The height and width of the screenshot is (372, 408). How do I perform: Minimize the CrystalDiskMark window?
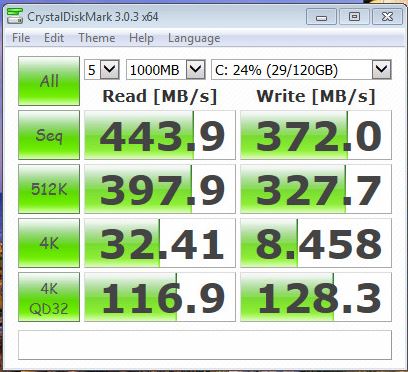[321, 17]
